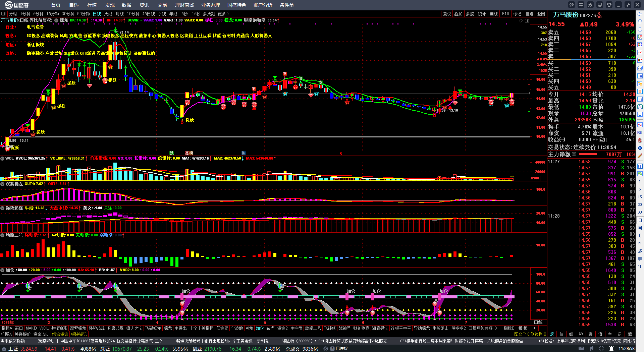The height and width of the screenshot is (352, 644).
Task: Select the 强势起爆 indicator tab
Action: [97, 328]
